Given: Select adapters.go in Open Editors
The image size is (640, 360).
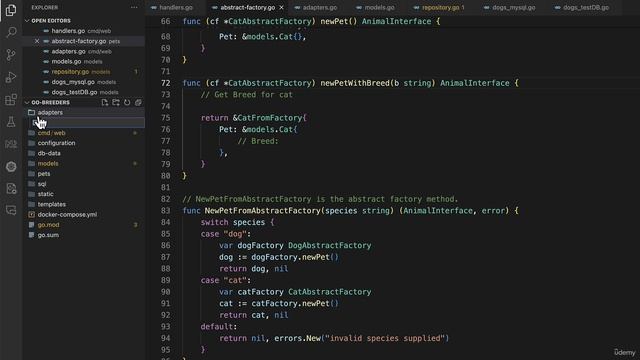Looking at the screenshot, I should tap(83, 51).
